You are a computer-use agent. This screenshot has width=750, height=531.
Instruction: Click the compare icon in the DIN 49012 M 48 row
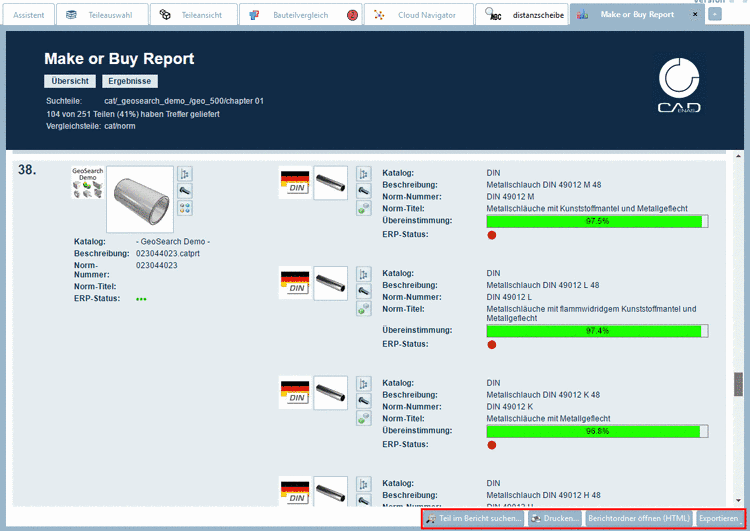pyautogui.click(x=364, y=208)
